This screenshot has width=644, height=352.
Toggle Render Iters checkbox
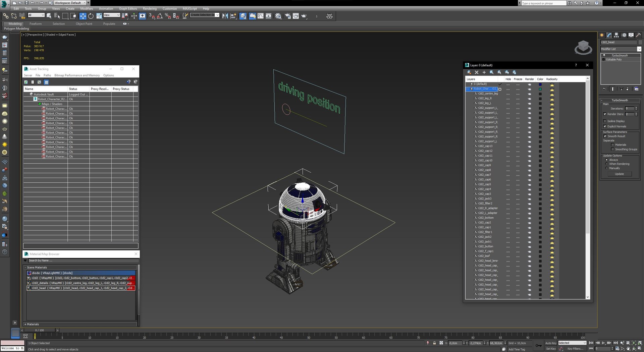pyautogui.click(x=605, y=114)
